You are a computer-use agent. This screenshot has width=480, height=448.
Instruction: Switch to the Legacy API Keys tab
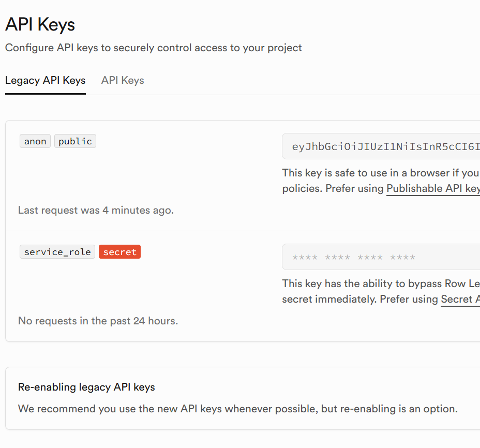pos(46,81)
